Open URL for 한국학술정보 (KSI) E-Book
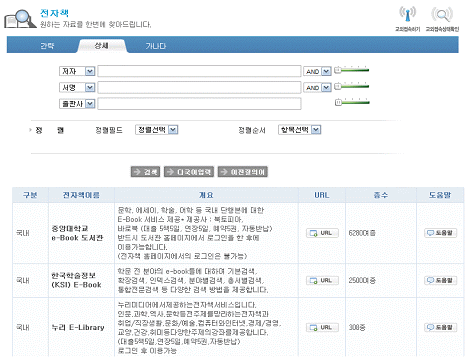This screenshot has width=467, height=362. (322, 280)
